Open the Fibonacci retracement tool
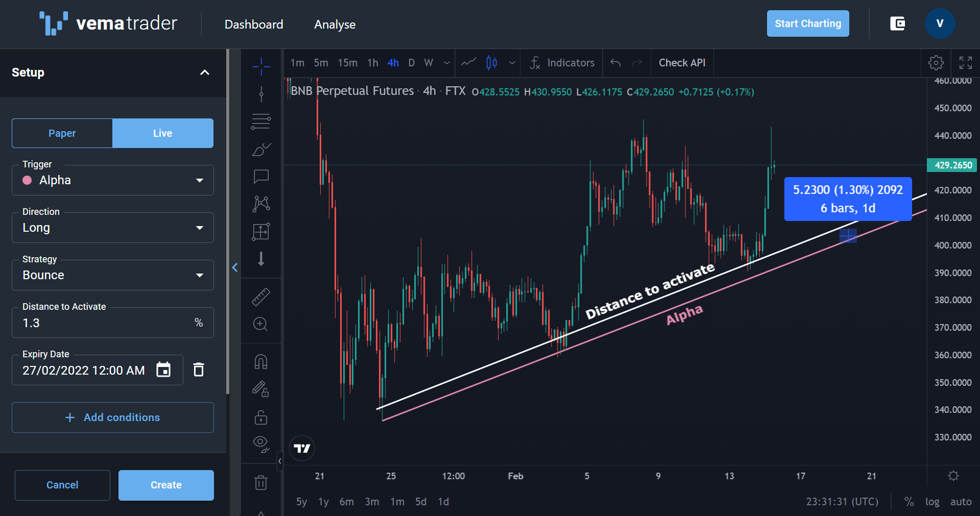The height and width of the screenshot is (516, 980). click(x=261, y=121)
